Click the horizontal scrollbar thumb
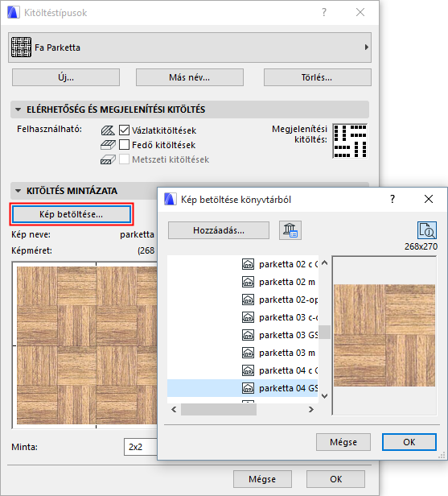Screen dimensions: 448x496 click(x=219, y=409)
